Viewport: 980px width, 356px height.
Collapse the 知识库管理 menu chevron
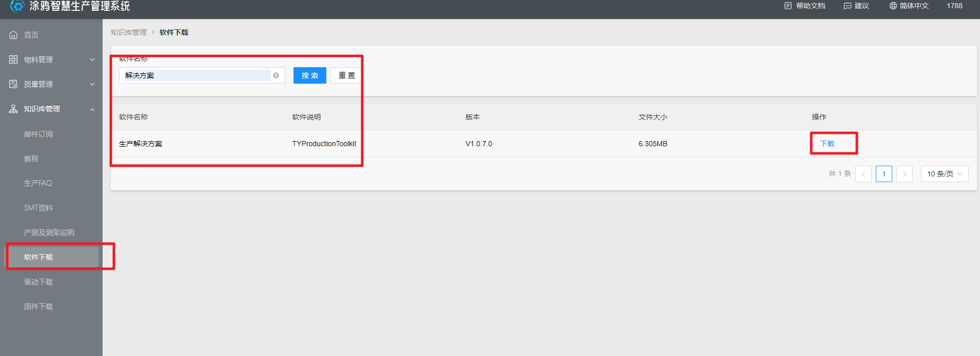pyautogui.click(x=92, y=109)
